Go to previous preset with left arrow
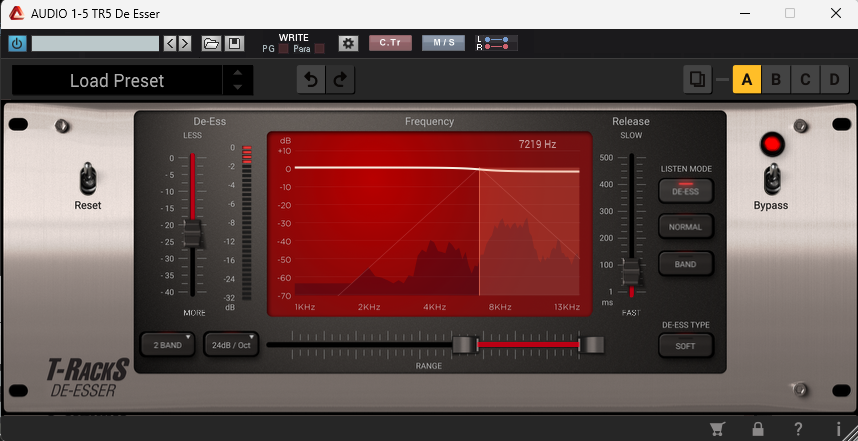This screenshot has height=441, width=858. coord(170,43)
